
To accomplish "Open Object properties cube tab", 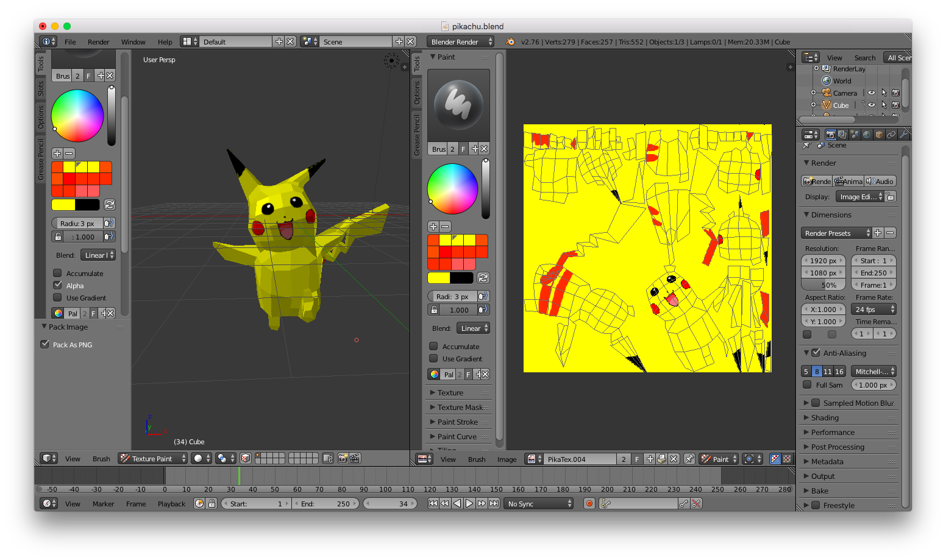I will point(879,135).
